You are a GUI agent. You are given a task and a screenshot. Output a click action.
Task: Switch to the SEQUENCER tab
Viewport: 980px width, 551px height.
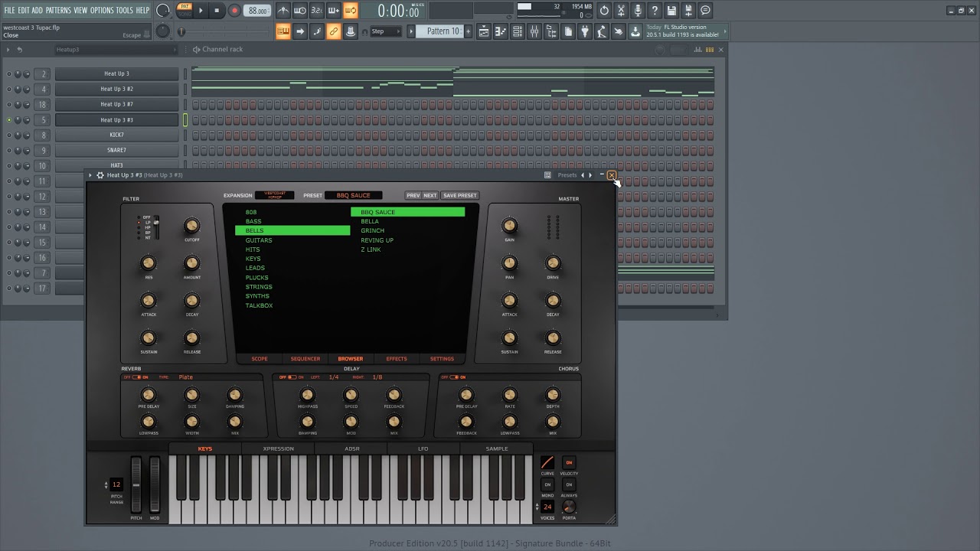pyautogui.click(x=305, y=359)
